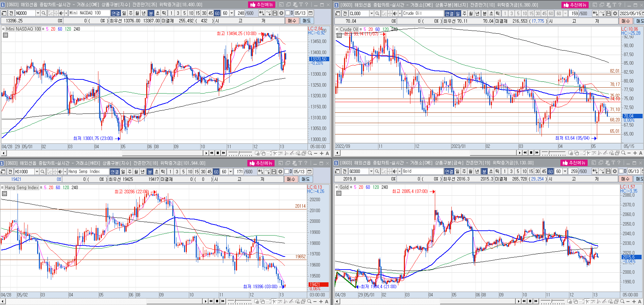644x305 pixels.
Task: Choose 30 minute interval in Mini NASDAQ chart
Action: 204,13
